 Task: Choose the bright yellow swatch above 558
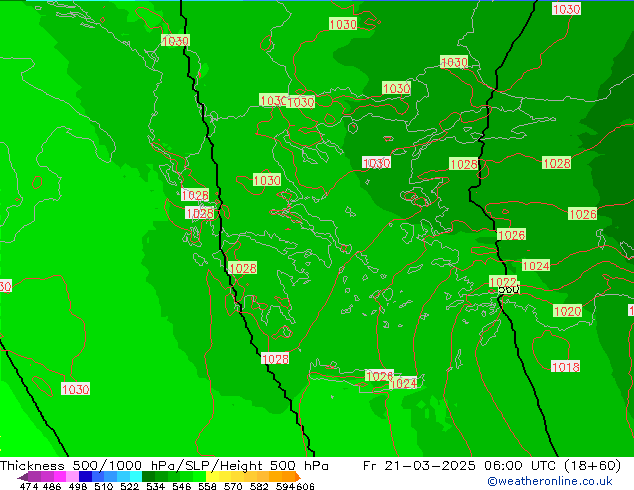pyautogui.click(x=212, y=477)
